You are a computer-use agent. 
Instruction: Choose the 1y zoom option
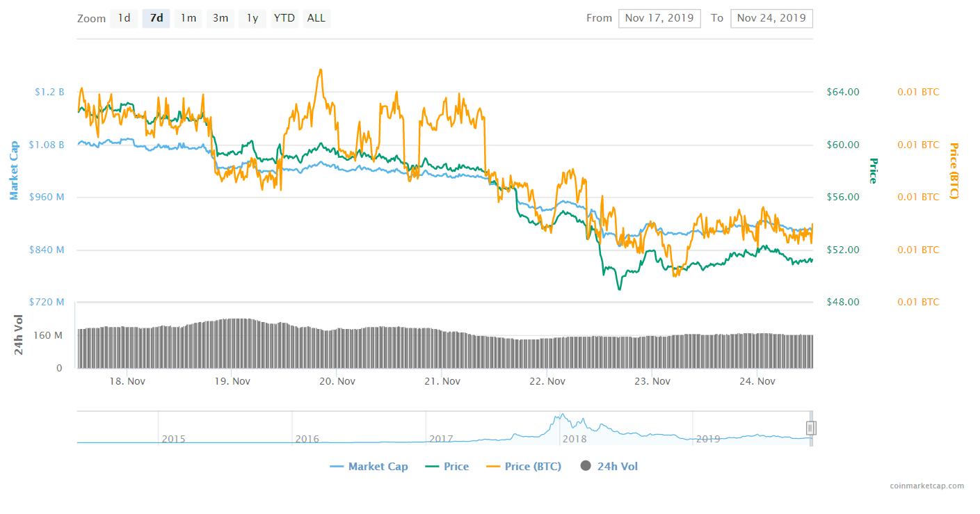pos(252,17)
